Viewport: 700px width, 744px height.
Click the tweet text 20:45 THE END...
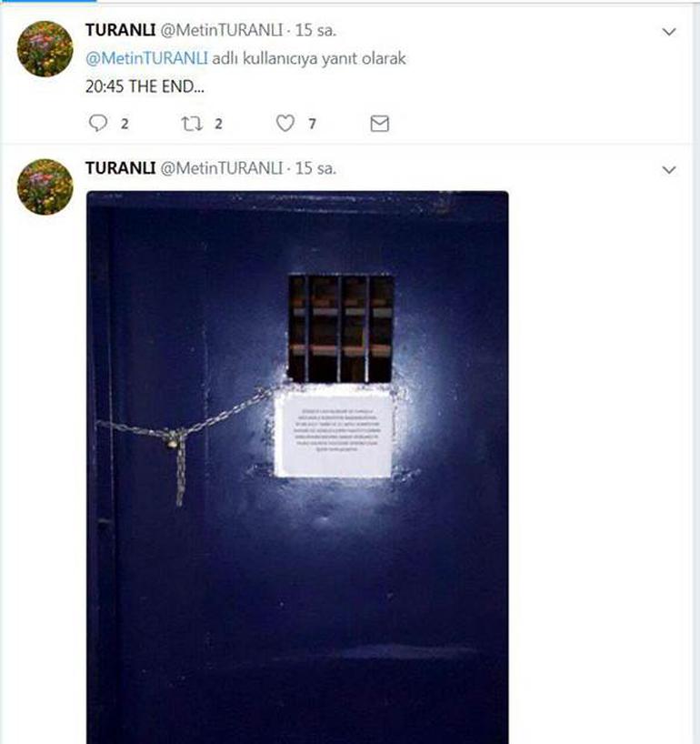145,86
